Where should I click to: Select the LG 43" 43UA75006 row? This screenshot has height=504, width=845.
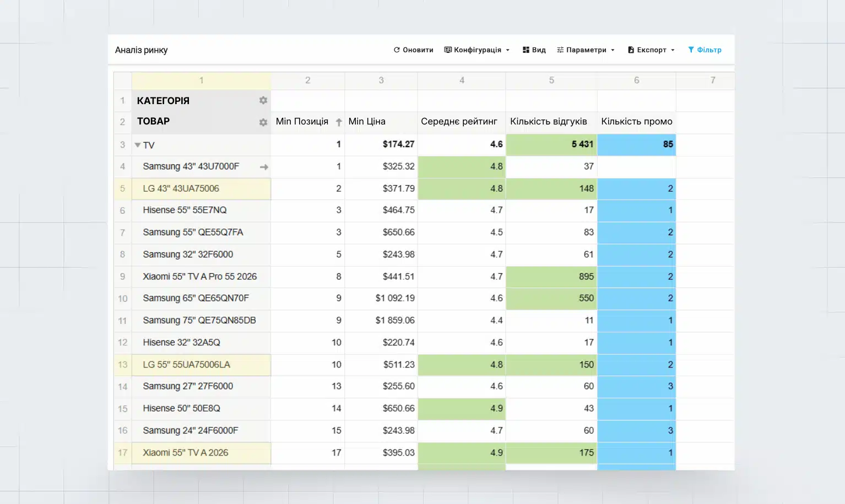click(x=181, y=188)
